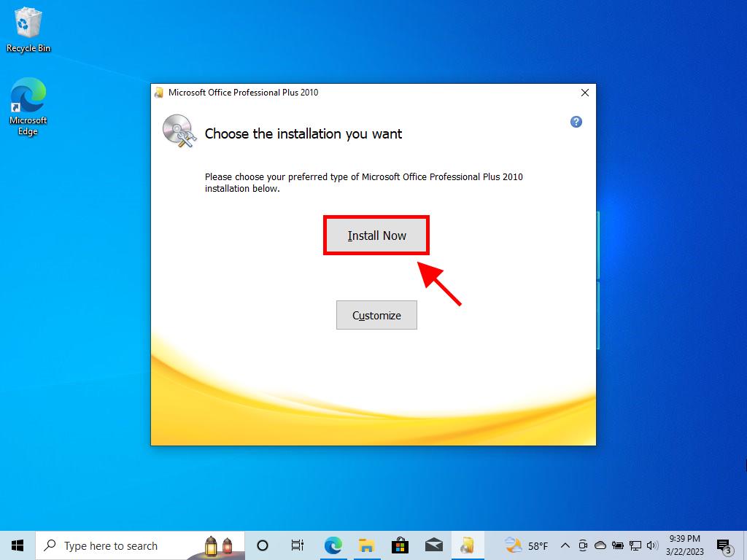
Task: Open the volume control in system tray
Action: [x=651, y=545]
